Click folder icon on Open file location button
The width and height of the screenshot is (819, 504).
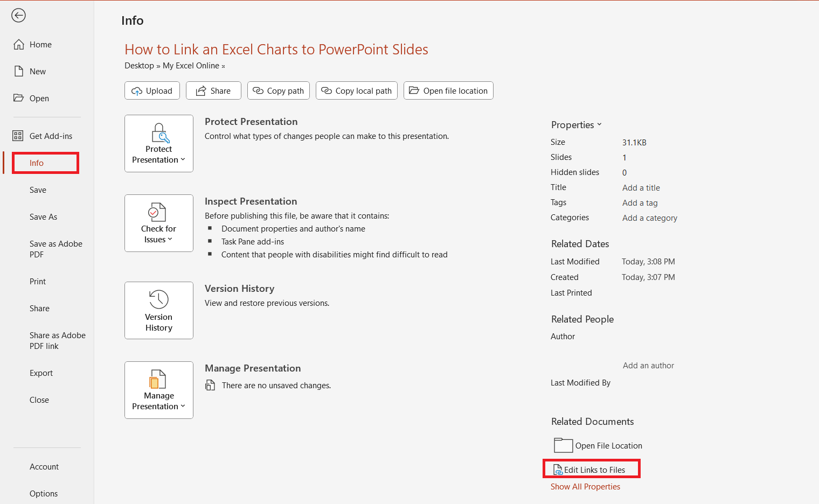(414, 90)
